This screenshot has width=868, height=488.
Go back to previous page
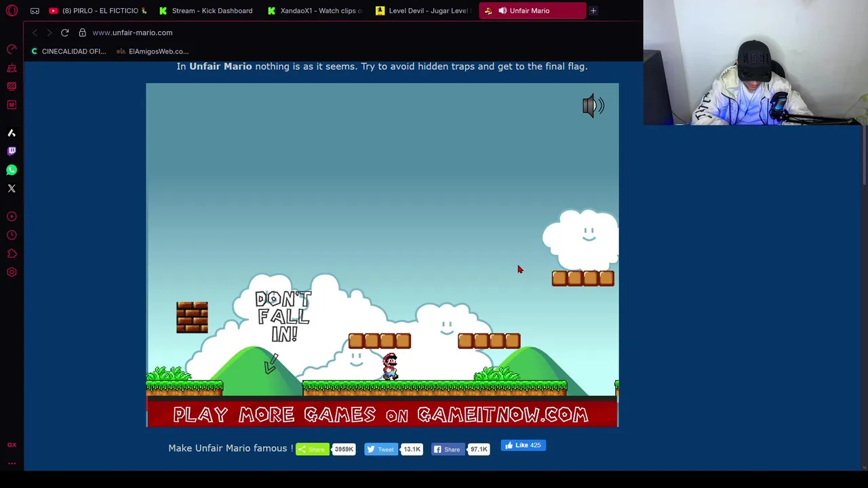click(35, 33)
